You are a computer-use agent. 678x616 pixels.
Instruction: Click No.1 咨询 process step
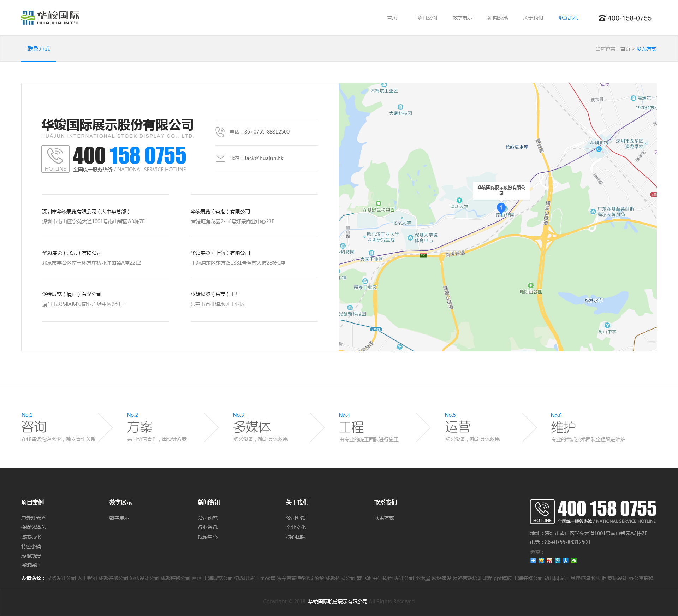tap(59, 427)
